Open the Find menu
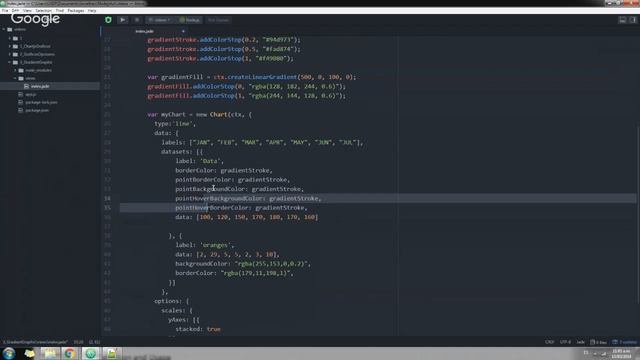Viewport: 640px width, 360px height. pyautogui.click(x=60, y=11)
